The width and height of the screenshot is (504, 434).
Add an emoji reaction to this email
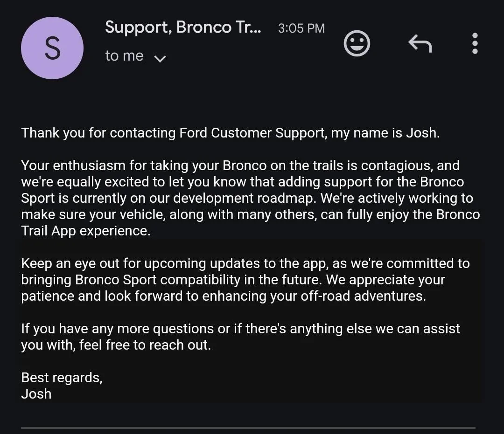coord(357,44)
